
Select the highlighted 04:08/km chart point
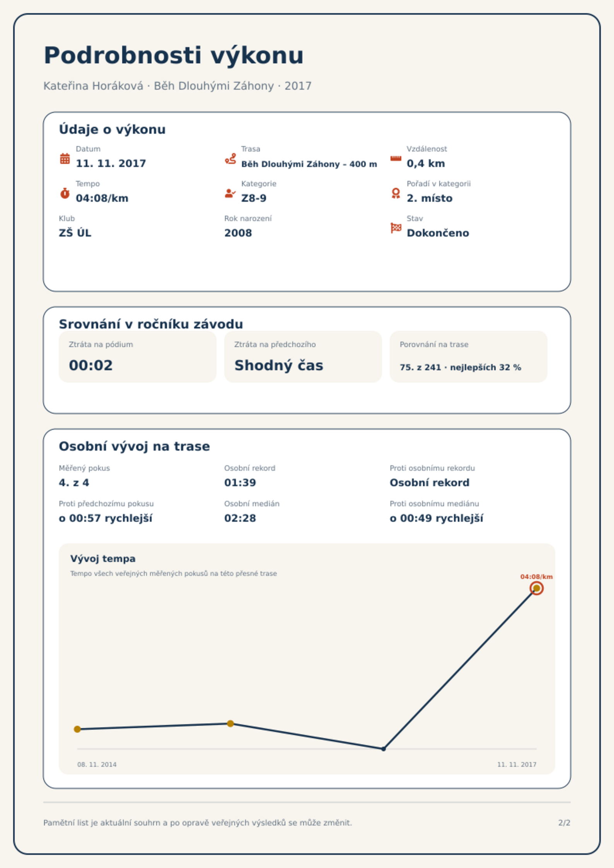[536, 588]
